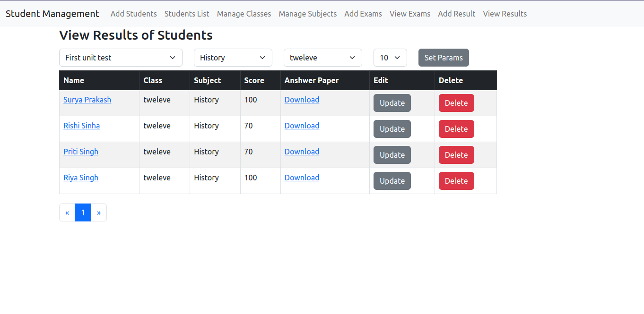Open the class dropdown showing tweleve
This screenshot has height=314, width=644.
tap(322, 57)
